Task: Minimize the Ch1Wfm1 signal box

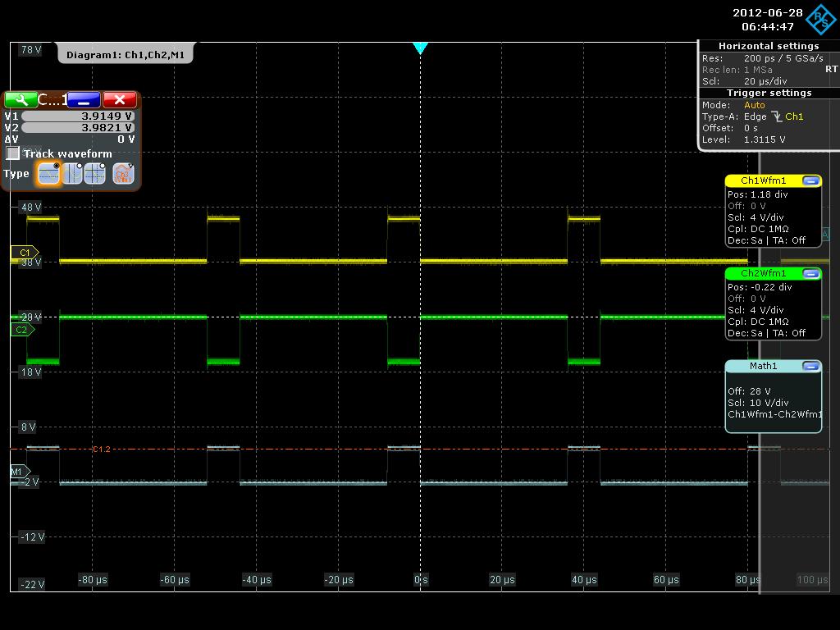Action: (x=810, y=180)
